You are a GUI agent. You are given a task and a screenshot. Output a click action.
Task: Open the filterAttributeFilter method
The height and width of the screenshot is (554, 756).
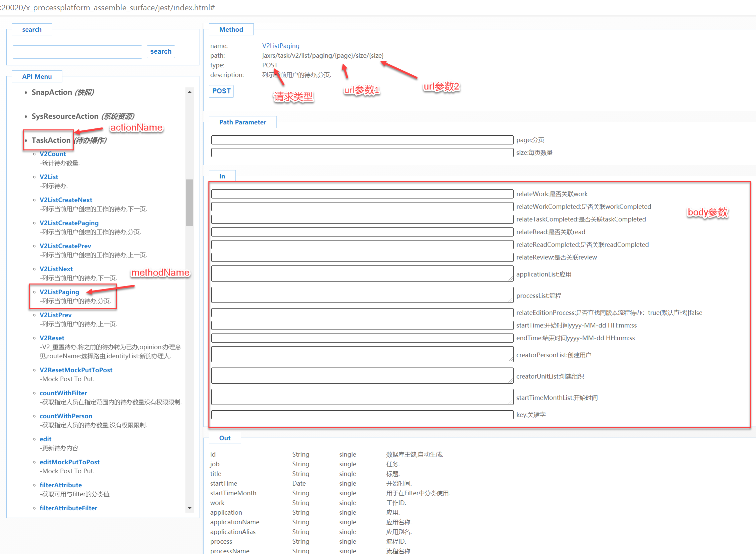pyautogui.click(x=68, y=508)
